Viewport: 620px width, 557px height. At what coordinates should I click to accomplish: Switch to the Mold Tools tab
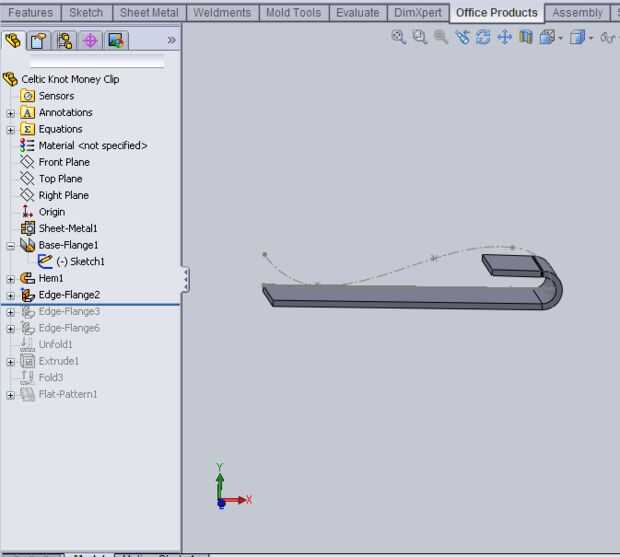point(293,13)
